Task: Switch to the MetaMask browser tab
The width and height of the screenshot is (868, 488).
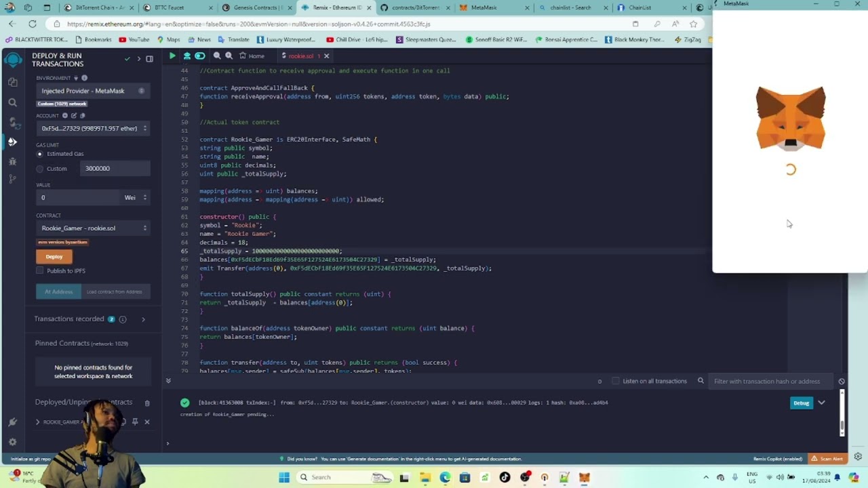Action: click(x=494, y=7)
